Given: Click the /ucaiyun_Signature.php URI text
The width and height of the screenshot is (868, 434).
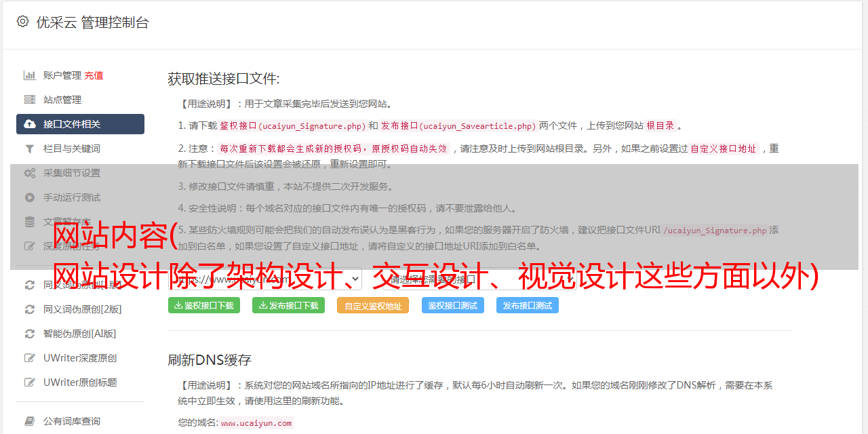Looking at the screenshot, I should [x=715, y=230].
